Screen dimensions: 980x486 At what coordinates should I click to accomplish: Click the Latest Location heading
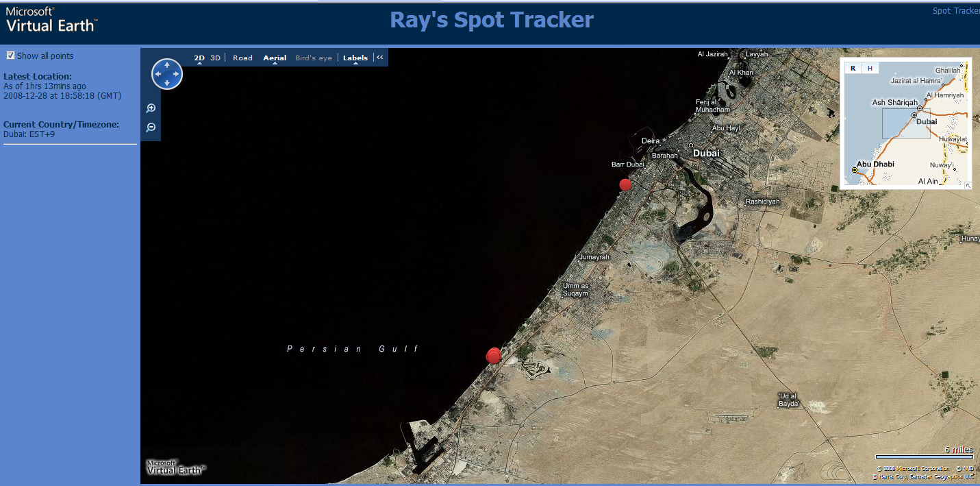coord(38,77)
